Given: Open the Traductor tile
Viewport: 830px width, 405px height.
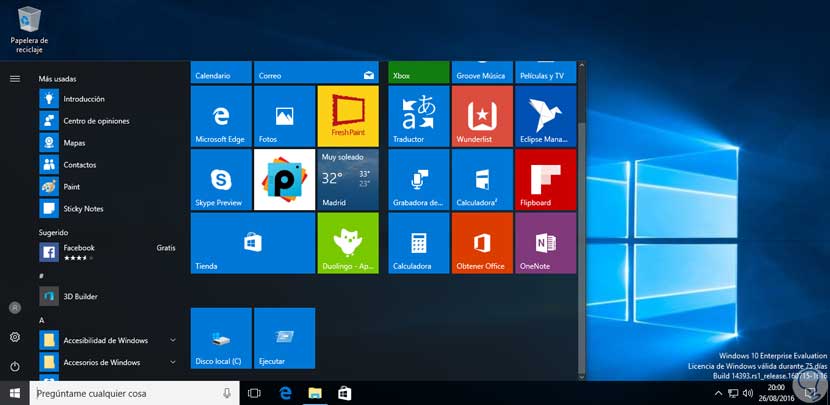Looking at the screenshot, I should pos(419,116).
